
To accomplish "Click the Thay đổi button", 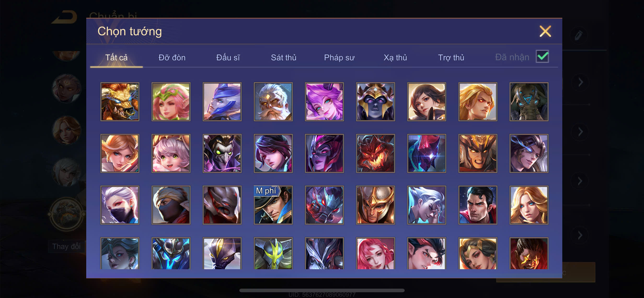I will click(66, 246).
